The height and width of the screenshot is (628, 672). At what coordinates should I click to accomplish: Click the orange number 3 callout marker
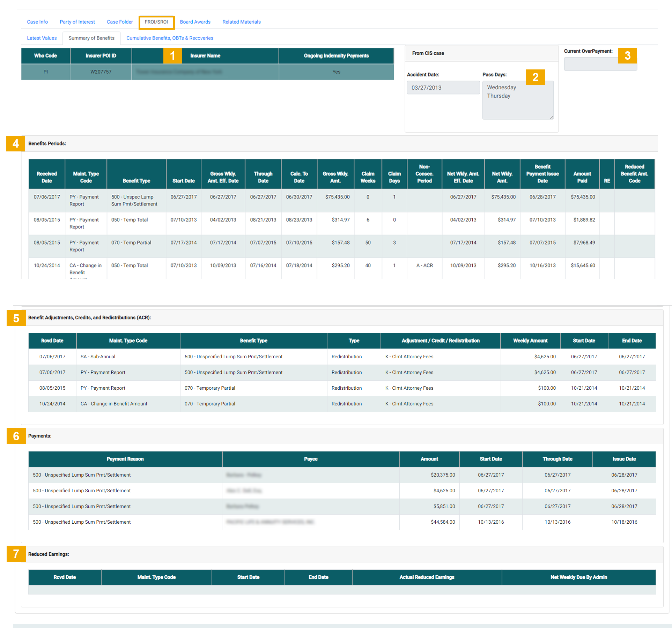point(627,55)
